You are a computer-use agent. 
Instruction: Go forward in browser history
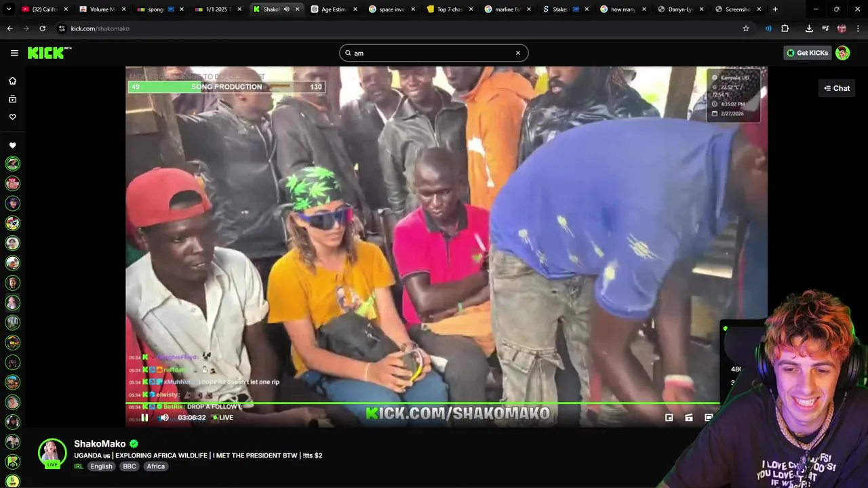coord(26,28)
